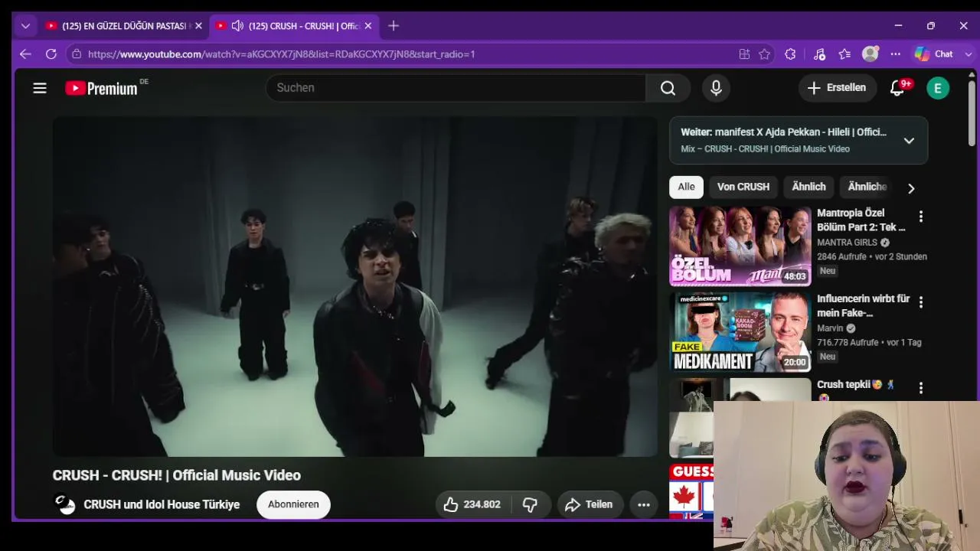Open YouTube notifications bell
The height and width of the screenshot is (551, 980).
(897, 88)
